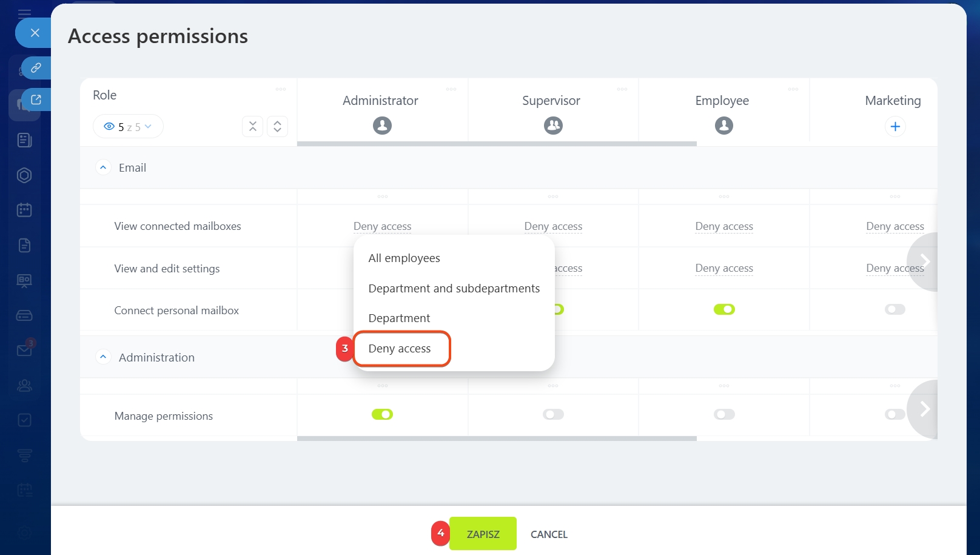980x555 pixels.
Task: Click the Employee role user icon
Action: point(723,126)
